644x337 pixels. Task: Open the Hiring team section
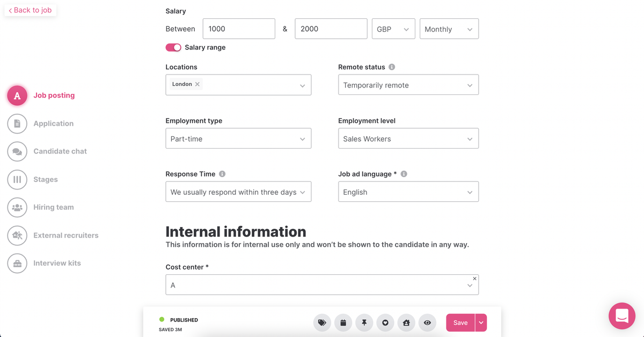coord(53,207)
